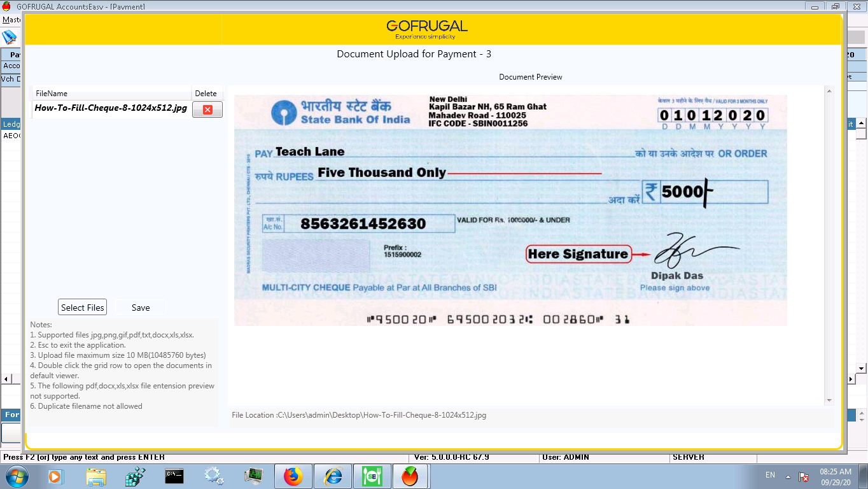Click the Delete column header

(x=206, y=94)
